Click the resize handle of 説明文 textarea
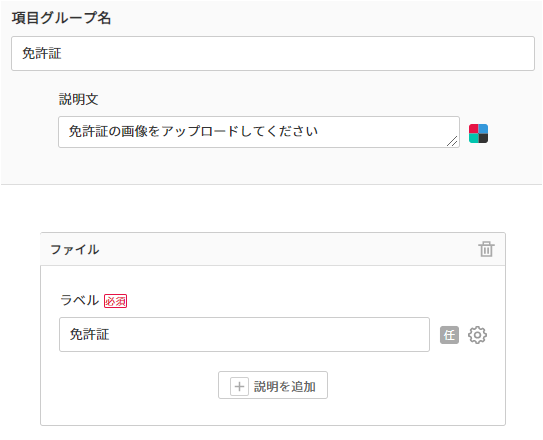This screenshot has height=440, width=543. coord(452,141)
